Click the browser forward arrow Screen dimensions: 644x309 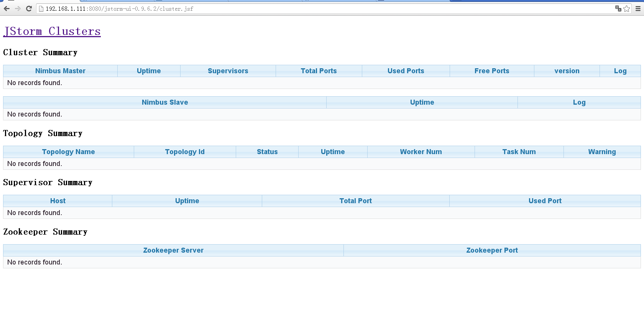pyautogui.click(x=18, y=8)
